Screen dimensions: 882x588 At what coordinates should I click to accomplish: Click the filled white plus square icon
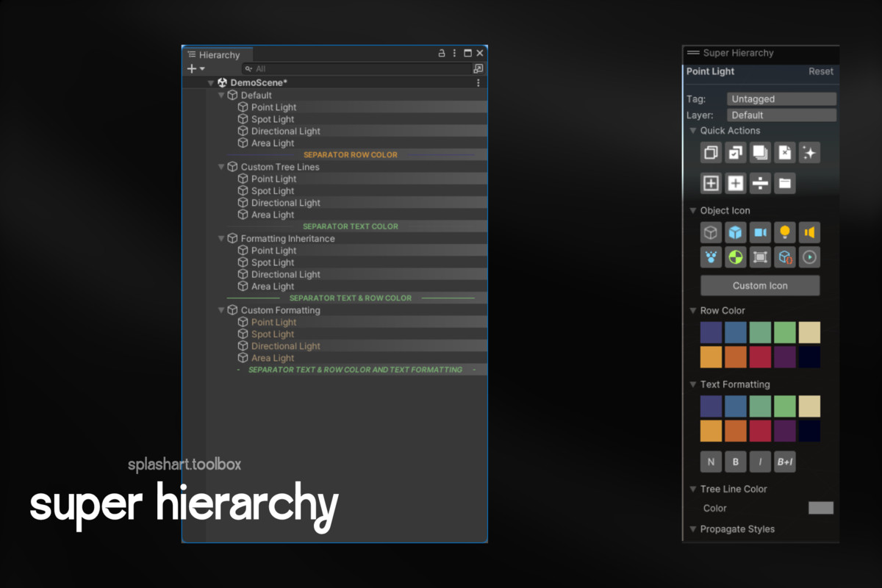[736, 184]
